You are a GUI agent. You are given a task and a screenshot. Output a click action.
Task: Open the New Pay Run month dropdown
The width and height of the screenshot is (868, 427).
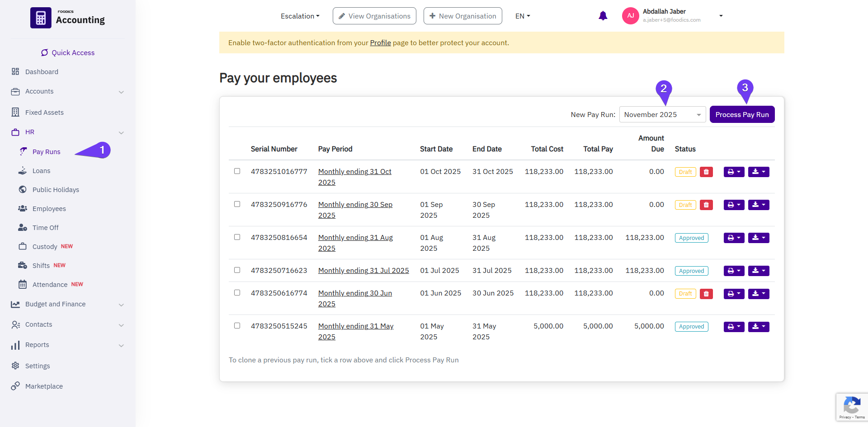pos(662,115)
